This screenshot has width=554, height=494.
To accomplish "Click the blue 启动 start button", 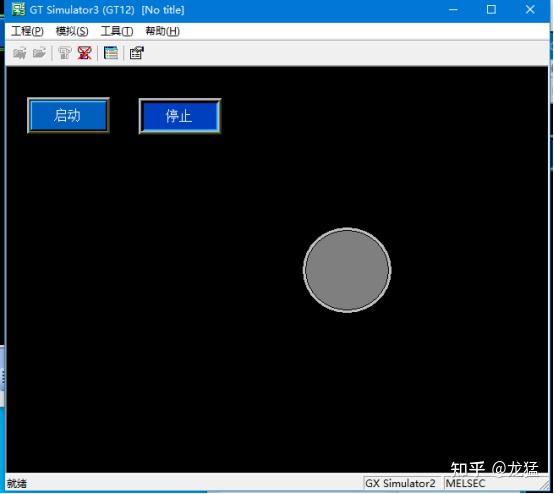I will coord(68,116).
